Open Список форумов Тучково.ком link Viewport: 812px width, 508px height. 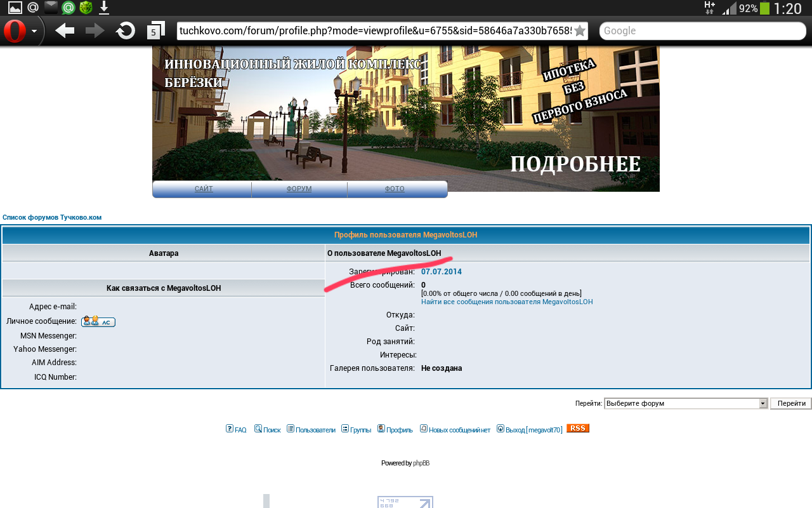[52, 217]
